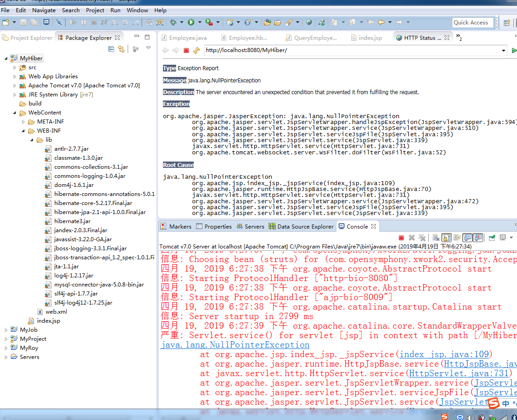This screenshot has width=517, height=420.
Task: Click the Skip All Breakpoints icon
Action: [59, 23]
